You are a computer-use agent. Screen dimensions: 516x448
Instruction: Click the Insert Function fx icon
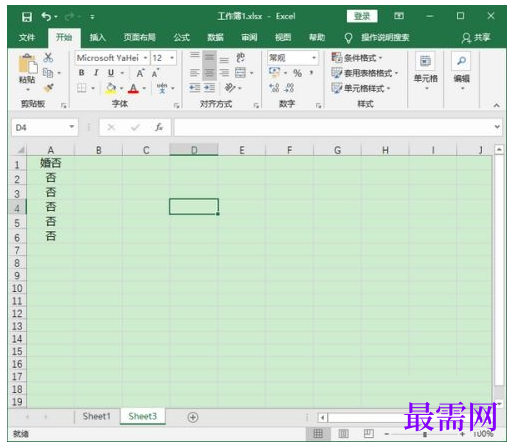[x=159, y=127]
